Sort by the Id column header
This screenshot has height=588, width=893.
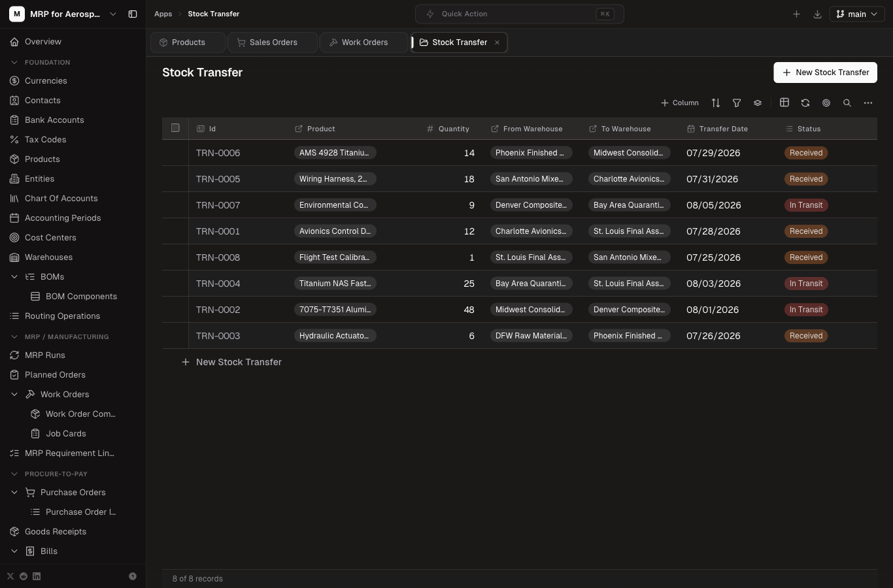238,129
